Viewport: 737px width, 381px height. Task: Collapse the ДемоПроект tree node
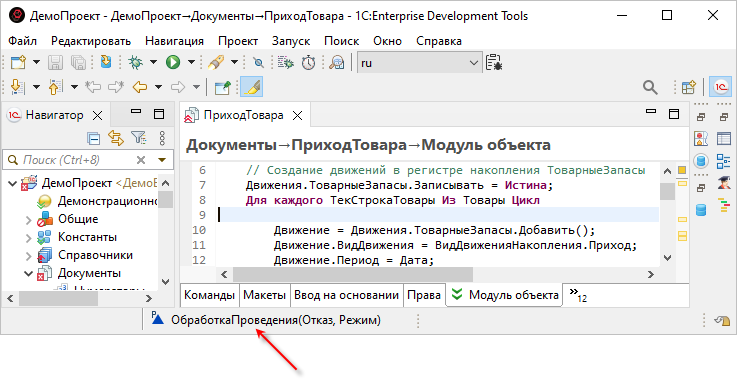click(x=12, y=183)
